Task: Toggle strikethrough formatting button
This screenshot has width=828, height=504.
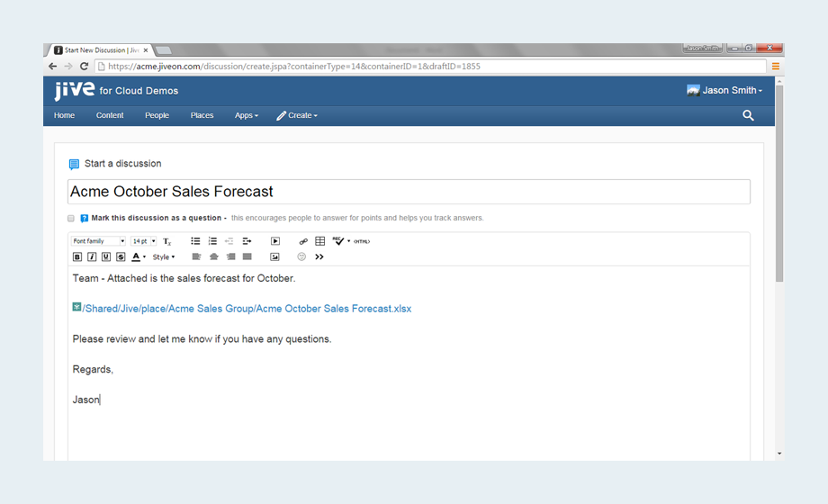Action: pos(121,257)
